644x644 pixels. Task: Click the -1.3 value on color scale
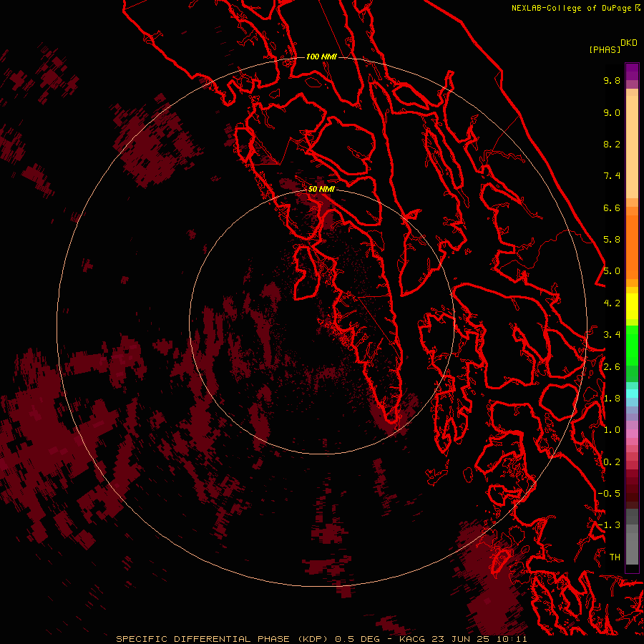609,525
